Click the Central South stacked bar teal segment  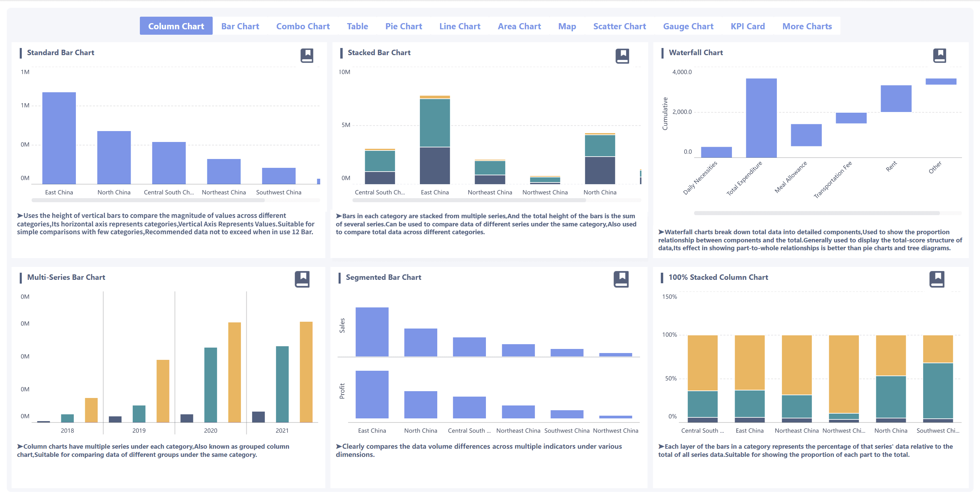tap(380, 161)
